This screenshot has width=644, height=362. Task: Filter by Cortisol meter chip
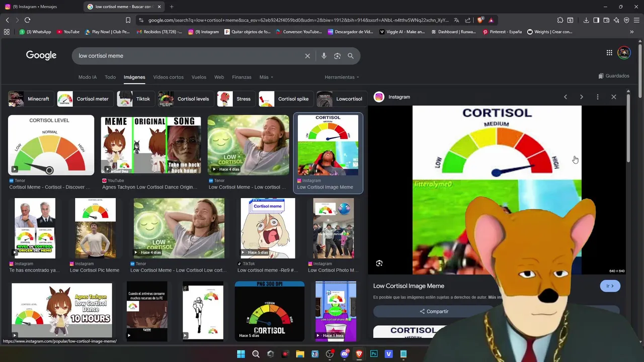tap(85, 99)
